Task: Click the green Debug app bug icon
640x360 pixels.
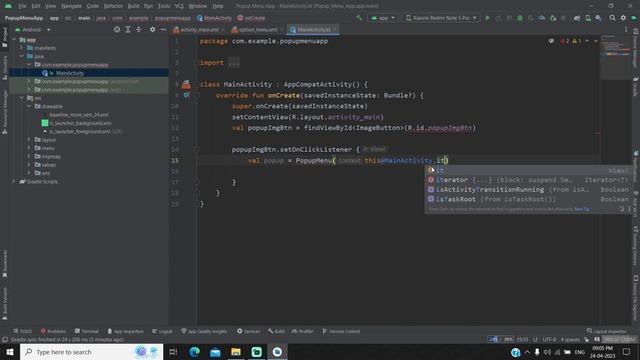Action: tap(520, 18)
